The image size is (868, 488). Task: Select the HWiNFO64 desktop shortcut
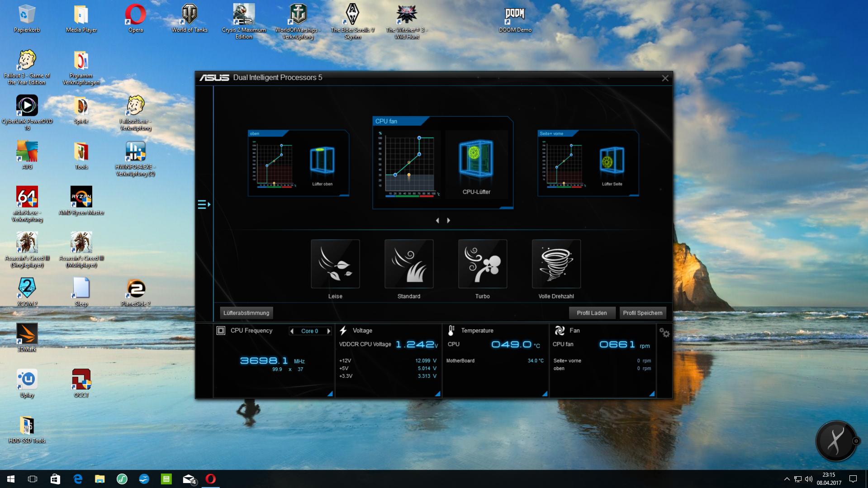[135, 159]
